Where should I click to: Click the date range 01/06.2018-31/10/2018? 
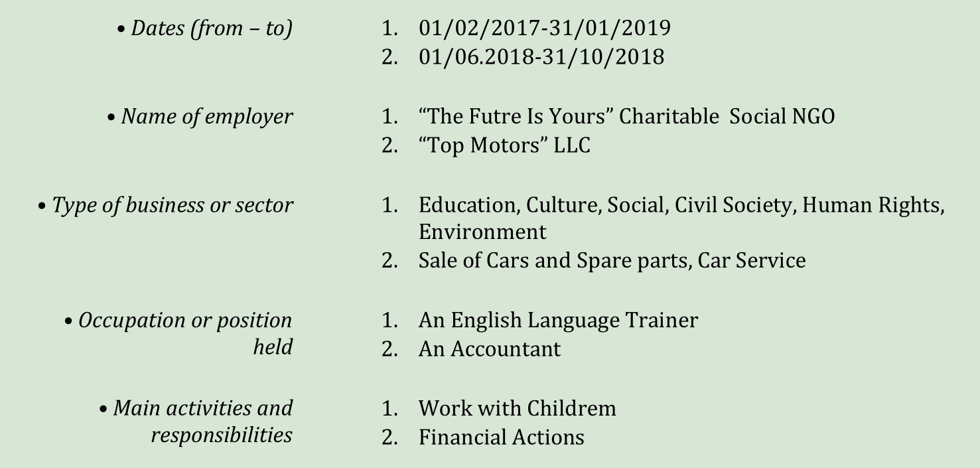pyautogui.click(x=541, y=57)
